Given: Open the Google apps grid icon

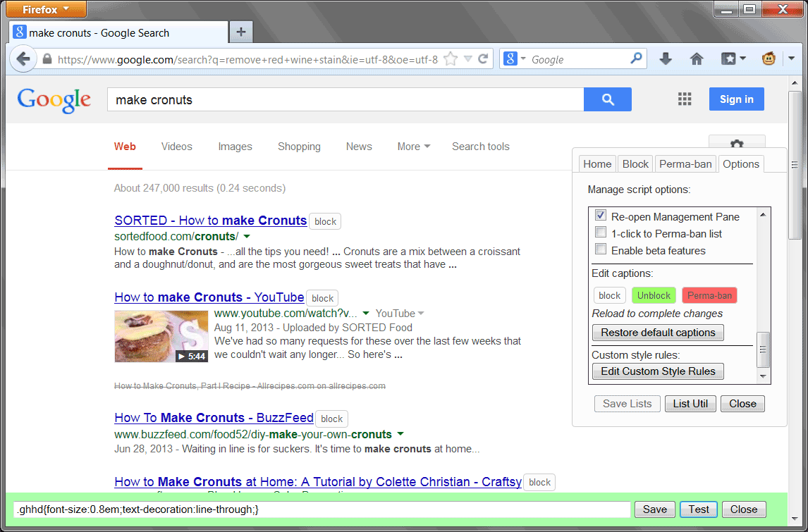Looking at the screenshot, I should [685, 99].
